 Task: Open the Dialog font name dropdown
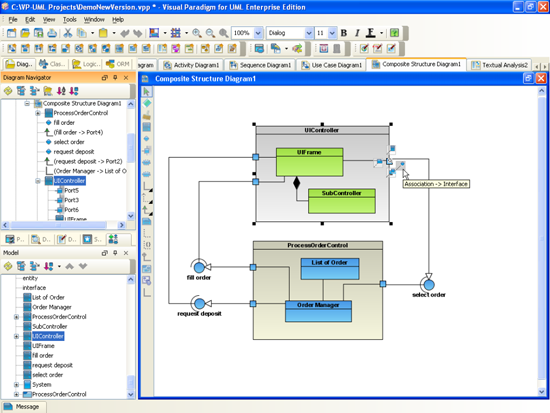coord(309,33)
